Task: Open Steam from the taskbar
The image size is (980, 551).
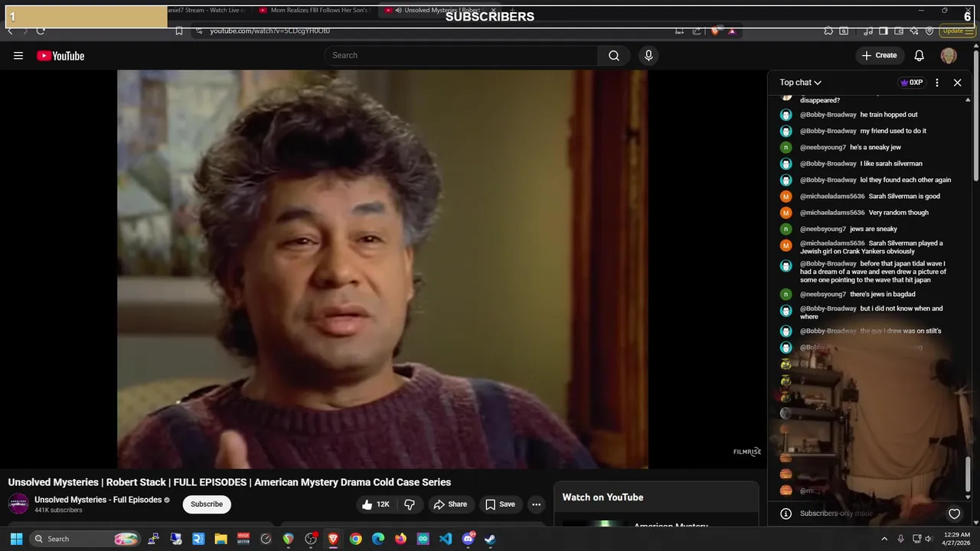Action: [x=490, y=539]
